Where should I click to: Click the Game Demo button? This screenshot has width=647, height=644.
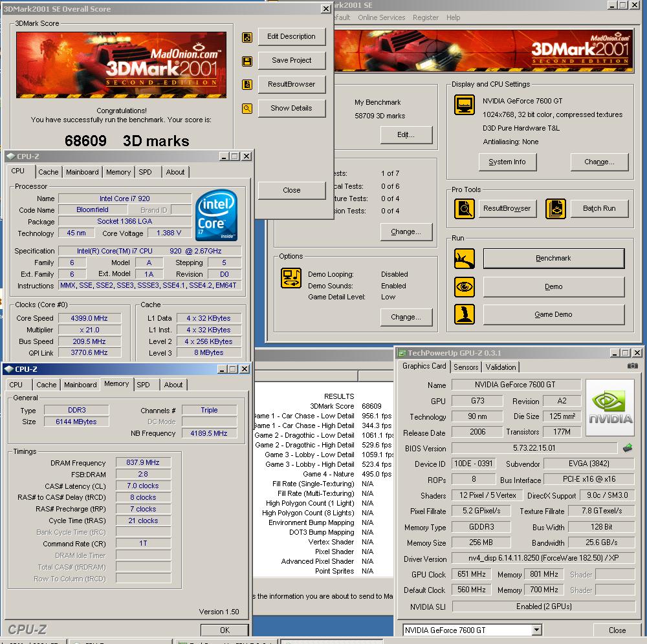click(553, 315)
